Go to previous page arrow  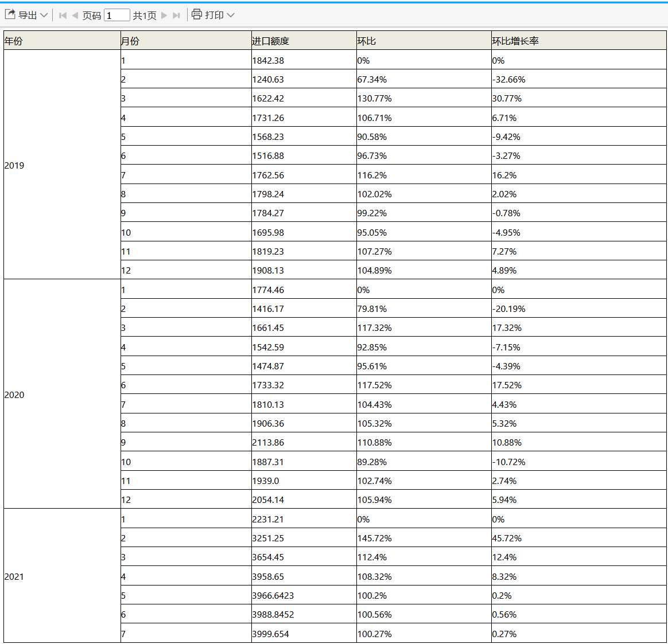pos(75,15)
